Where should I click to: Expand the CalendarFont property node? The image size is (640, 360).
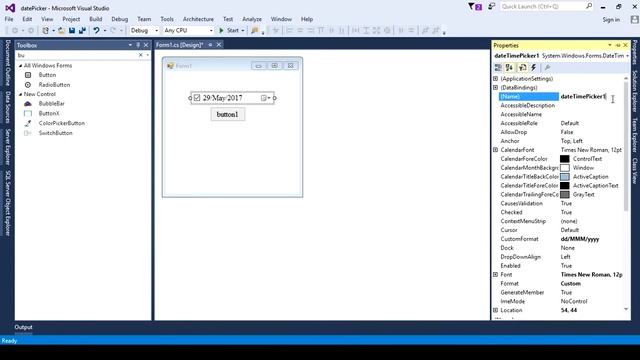click(496, 150)
